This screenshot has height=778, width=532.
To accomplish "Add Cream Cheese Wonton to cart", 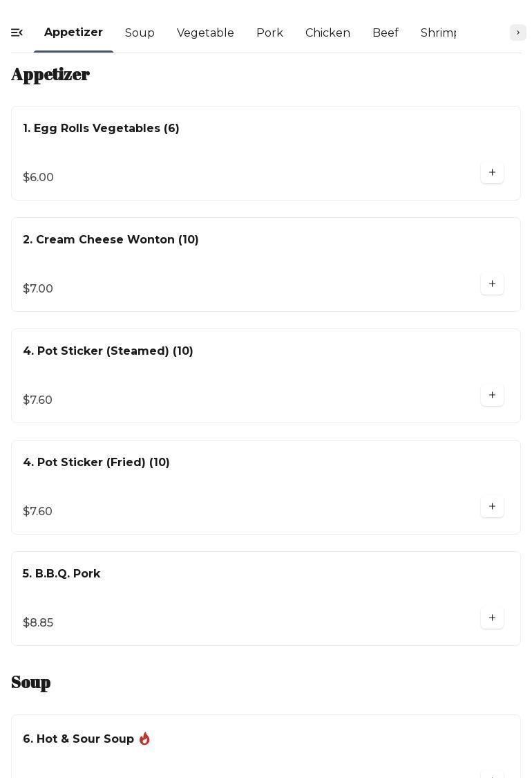I will (492, 284).
